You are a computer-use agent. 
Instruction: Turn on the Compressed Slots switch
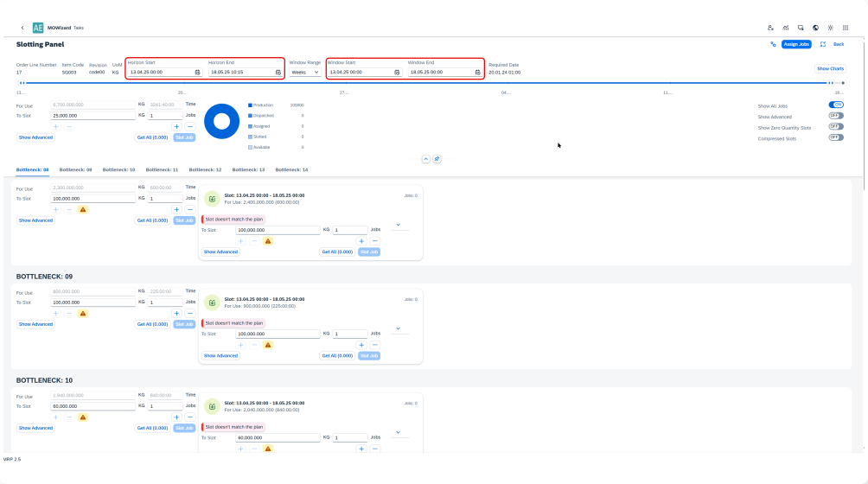coord(835,138)
